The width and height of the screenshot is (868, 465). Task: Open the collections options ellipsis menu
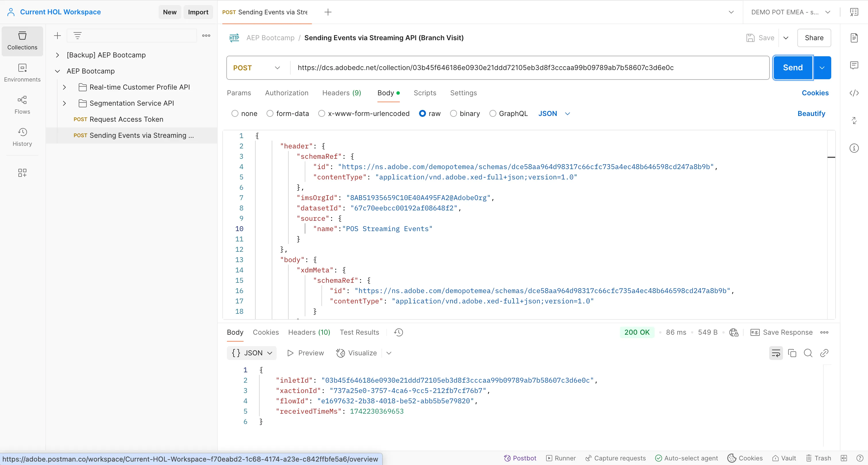(206, 36)
